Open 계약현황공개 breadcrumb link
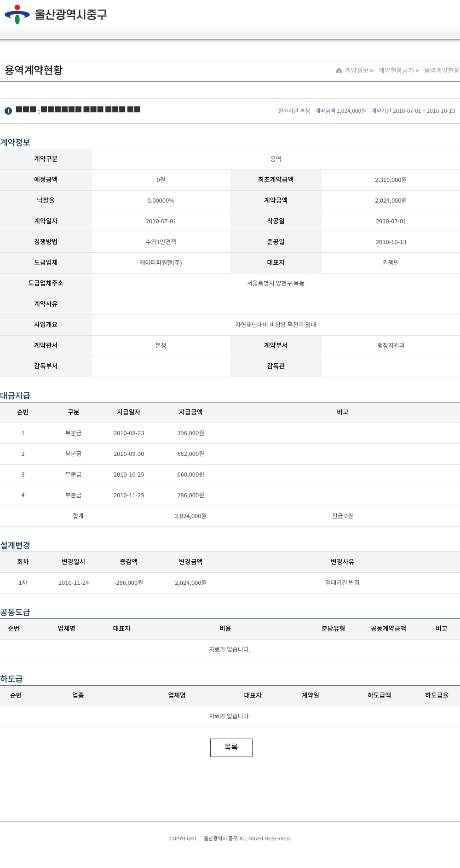 click(x=396, y=70)
